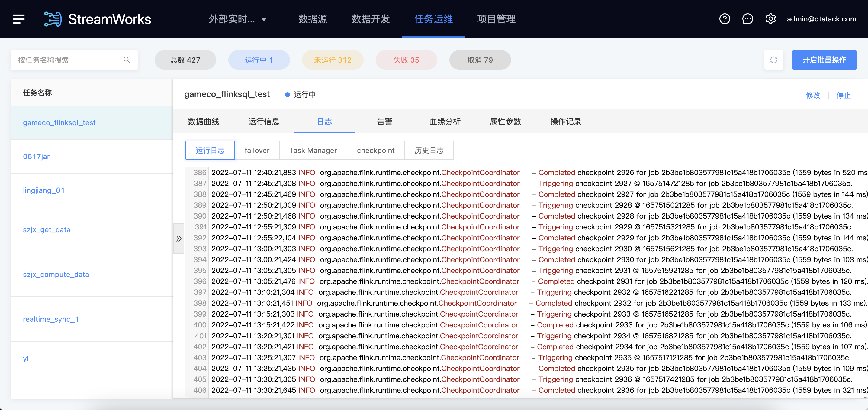
Task: Click log line number 386
Action: 200,172
